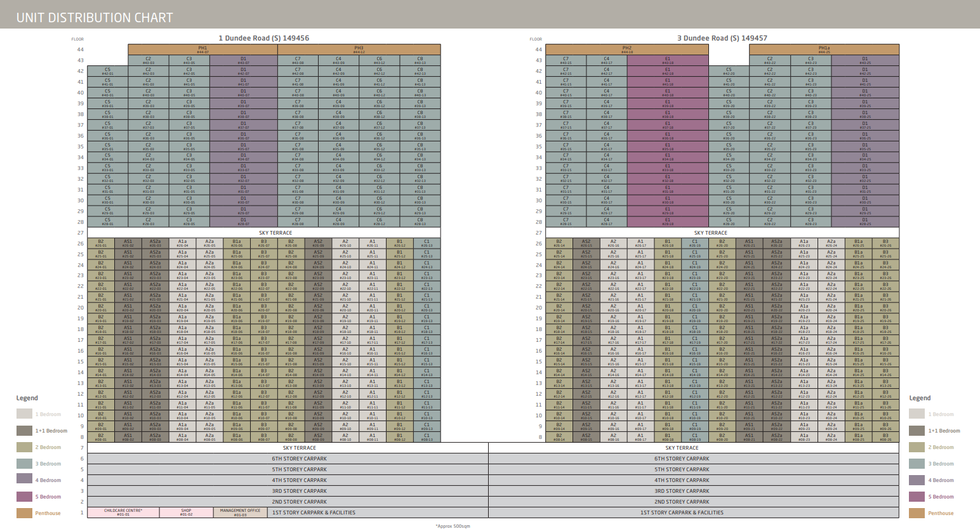Click the 1 Bedroom swatch in the left legend
The width and height of the screenshot is (980, 529).
point(24,414)
